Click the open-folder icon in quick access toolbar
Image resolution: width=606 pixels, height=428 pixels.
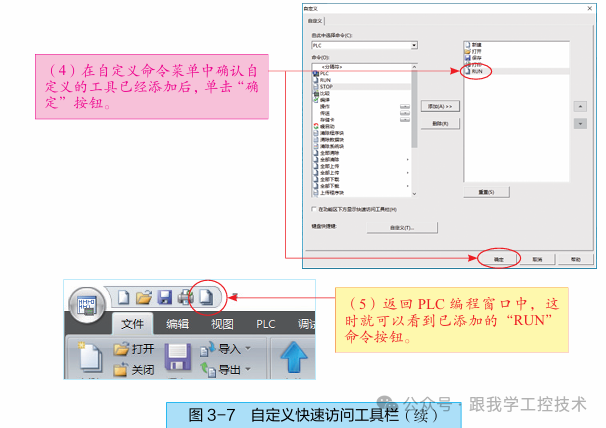click(144, 298)
